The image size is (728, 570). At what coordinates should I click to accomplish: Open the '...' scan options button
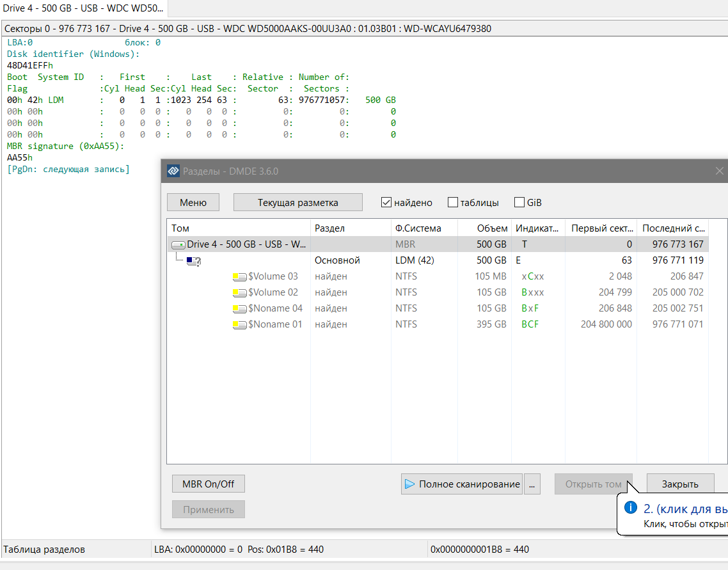click(532, 484)
